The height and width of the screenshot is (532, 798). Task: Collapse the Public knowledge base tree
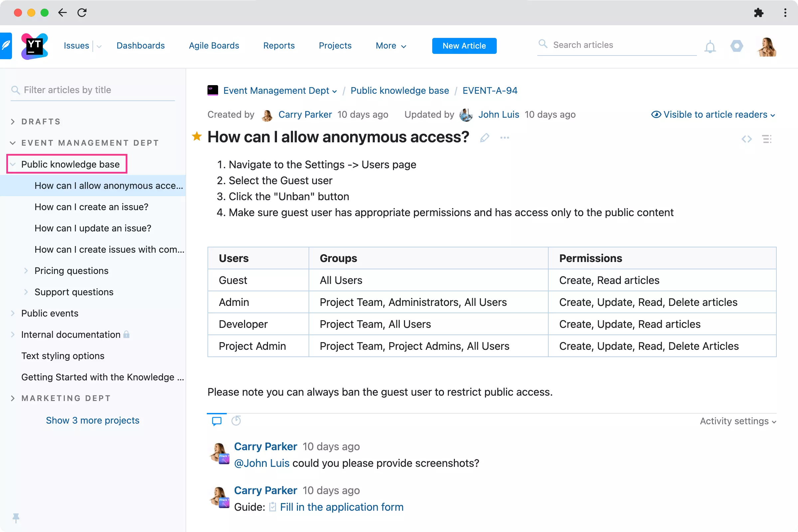13,164
